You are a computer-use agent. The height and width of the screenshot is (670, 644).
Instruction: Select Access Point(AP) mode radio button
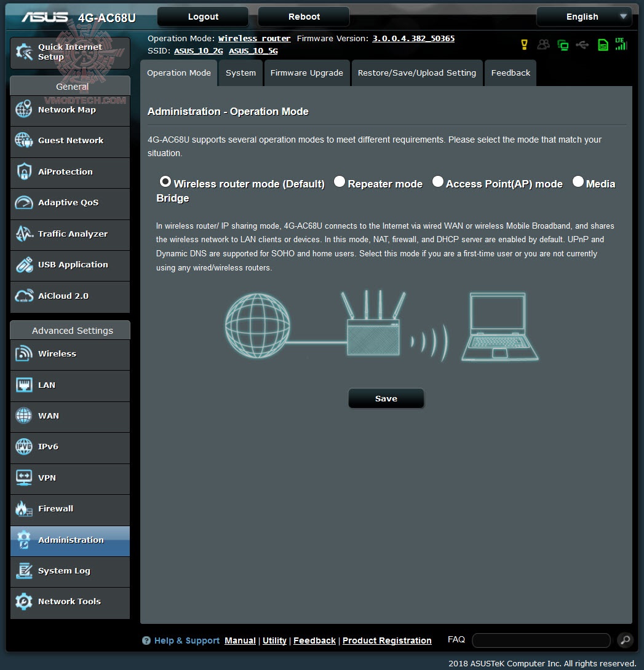tap(437, 181)
